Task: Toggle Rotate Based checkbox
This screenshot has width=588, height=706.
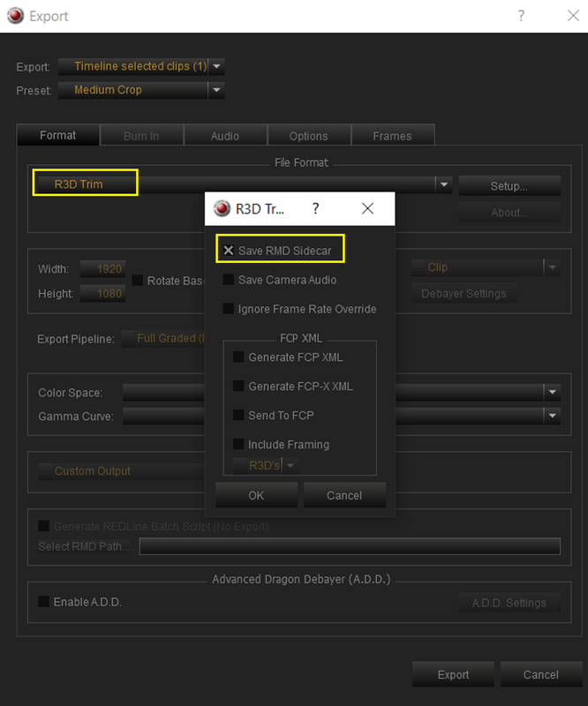Action: (x=138, y=281)
